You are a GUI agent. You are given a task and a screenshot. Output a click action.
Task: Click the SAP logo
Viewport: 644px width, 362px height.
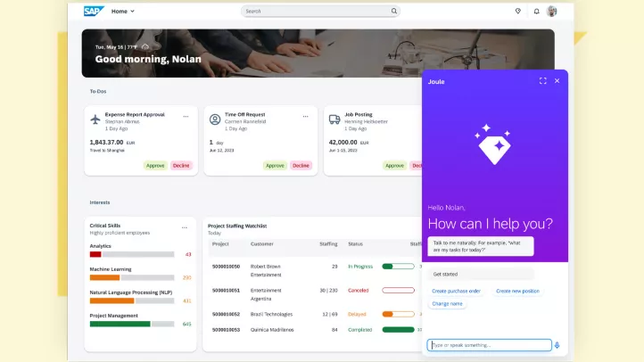(x=94, y=12)
